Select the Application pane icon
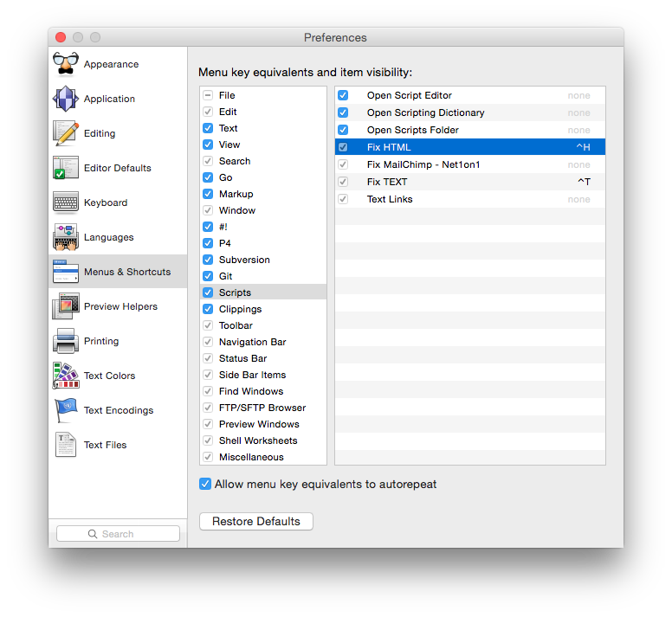This screenshot has height=617, width=672. (x=66, y=99)
